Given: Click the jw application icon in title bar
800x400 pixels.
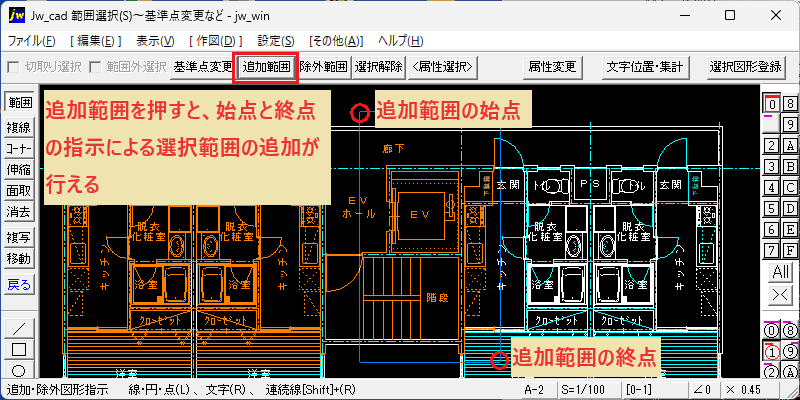Looking at the screenshot, I should (x=17, y=15).
